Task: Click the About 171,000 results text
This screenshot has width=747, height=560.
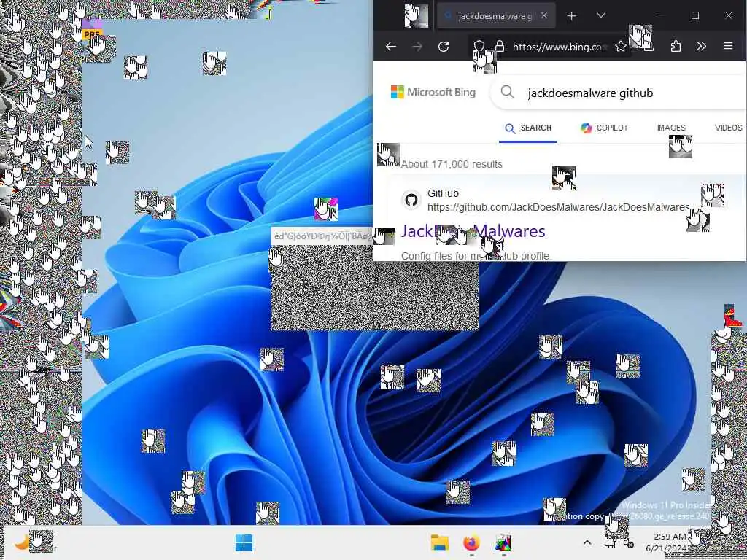Action: (x=452, y=164)
